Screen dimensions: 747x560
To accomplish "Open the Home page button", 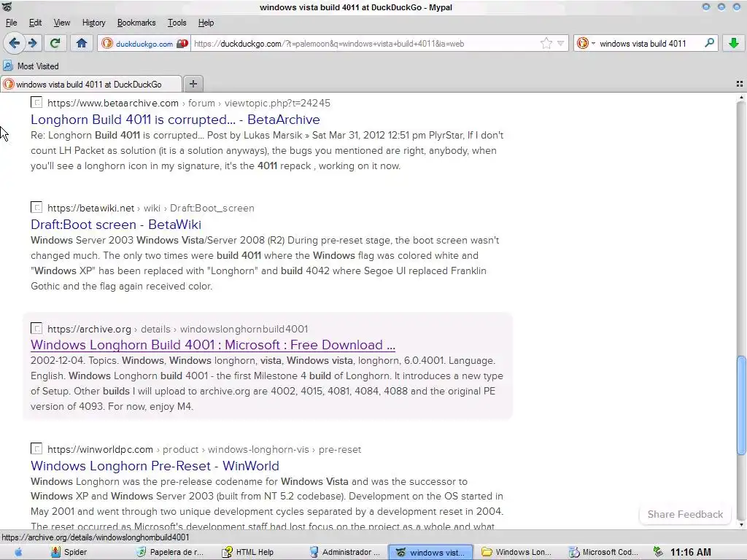I will 82,43.
